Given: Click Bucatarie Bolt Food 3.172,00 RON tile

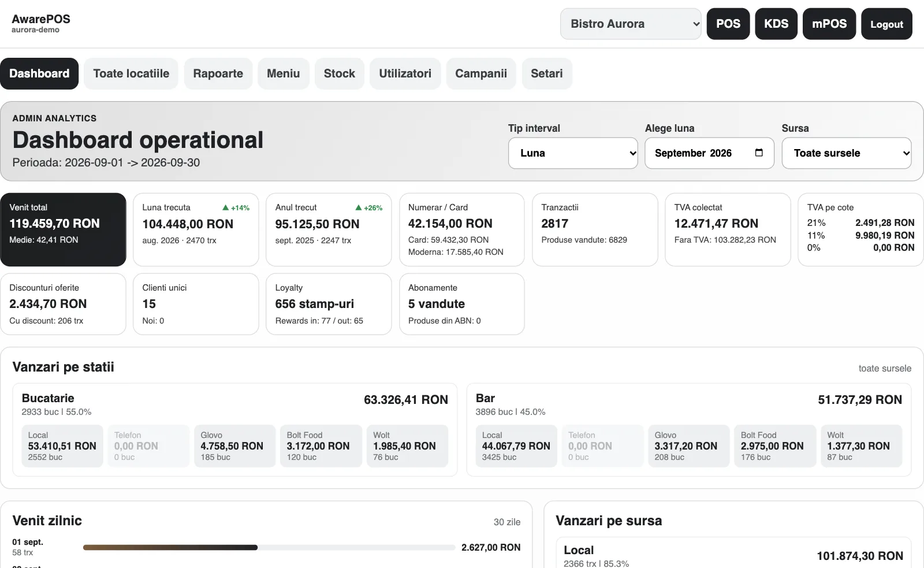Looking at the screenshot, I should click(321, 446).
